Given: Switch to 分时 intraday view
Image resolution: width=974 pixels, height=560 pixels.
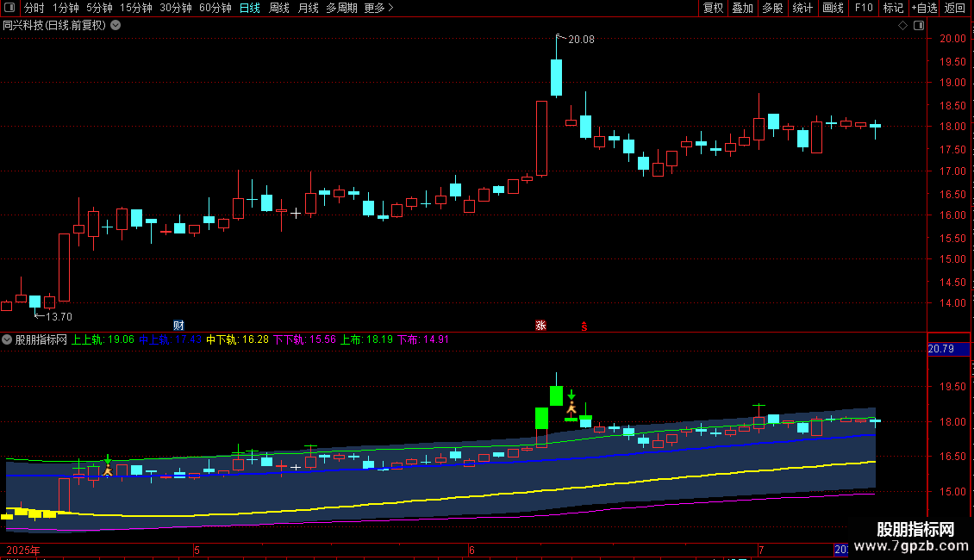Looking at the screenshot, I should pos(34,8).
